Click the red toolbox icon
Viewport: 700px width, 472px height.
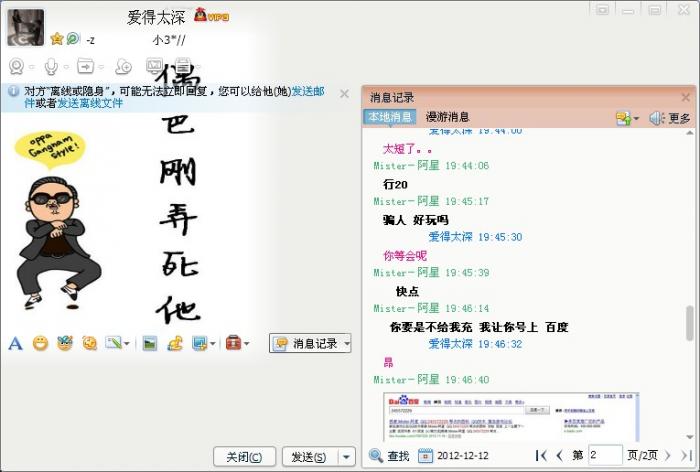tap(233, 343)
